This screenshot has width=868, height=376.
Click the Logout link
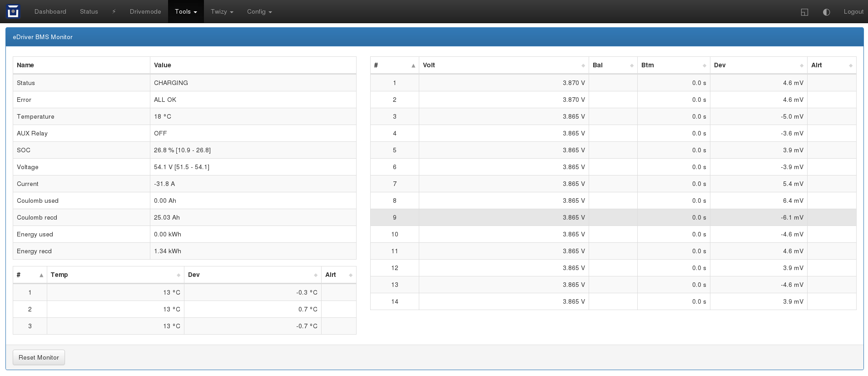(853, 11)
